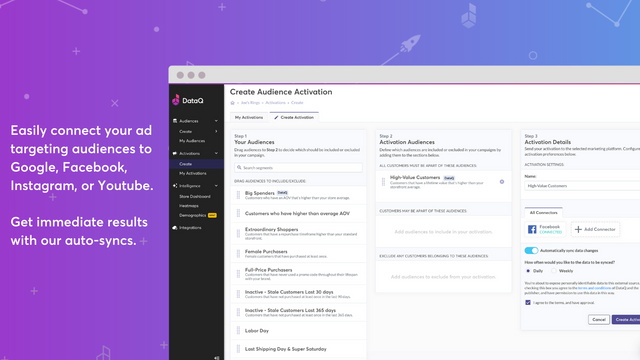Click drag handle of High-Value Customers
The height and width of the screenshot is (360, 640).
coord(383,182)
